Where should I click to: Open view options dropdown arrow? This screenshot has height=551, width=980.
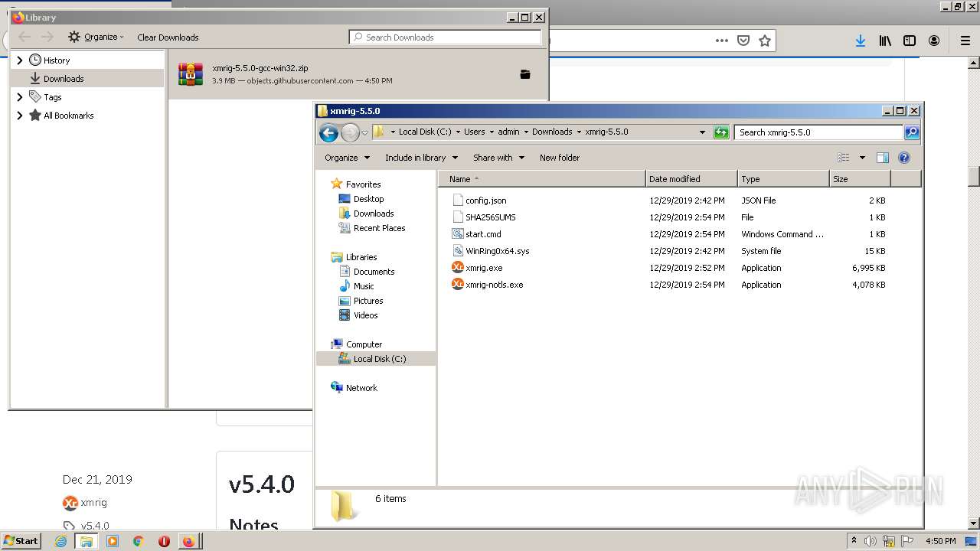[861, 158]
